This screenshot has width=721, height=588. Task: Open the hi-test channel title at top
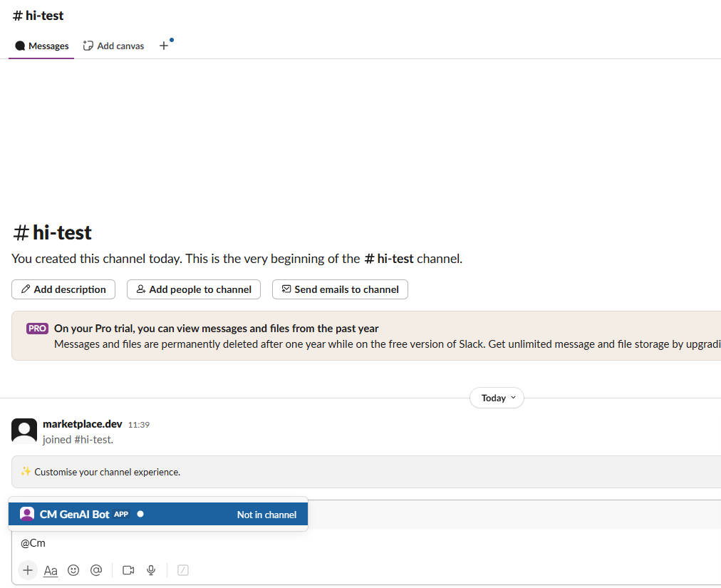click(38, 16)
